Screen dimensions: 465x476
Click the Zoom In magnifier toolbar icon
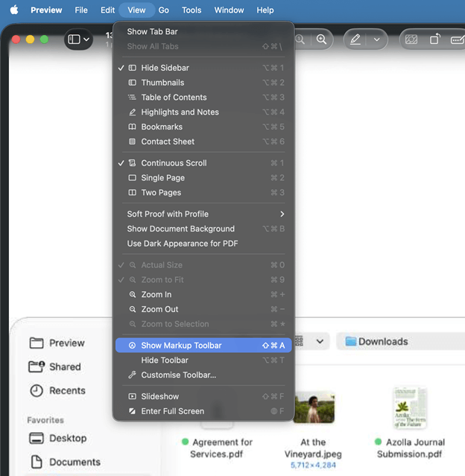tap(322, 39)
